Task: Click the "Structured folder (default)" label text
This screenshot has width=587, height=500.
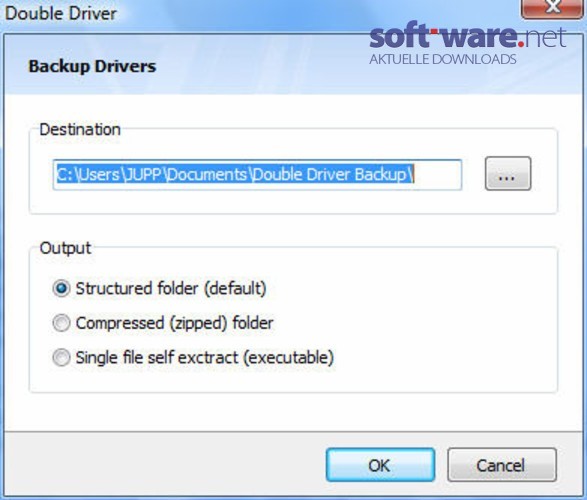Action: coord(171,289)
